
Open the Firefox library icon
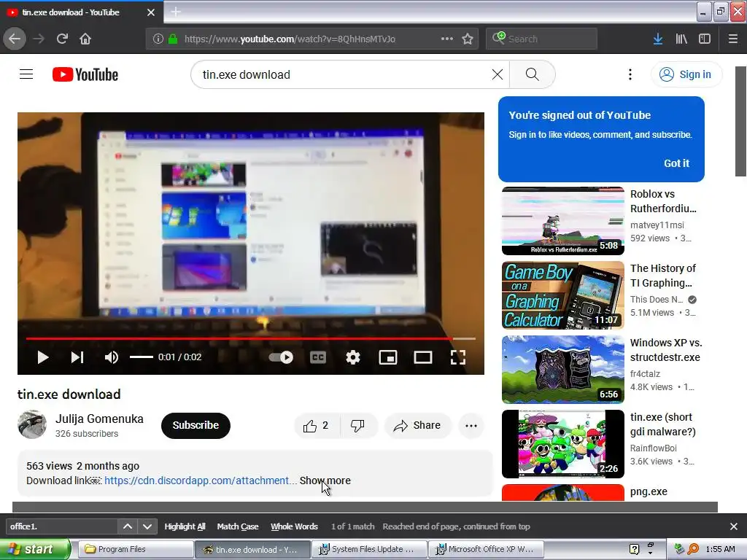pos(681,39)
